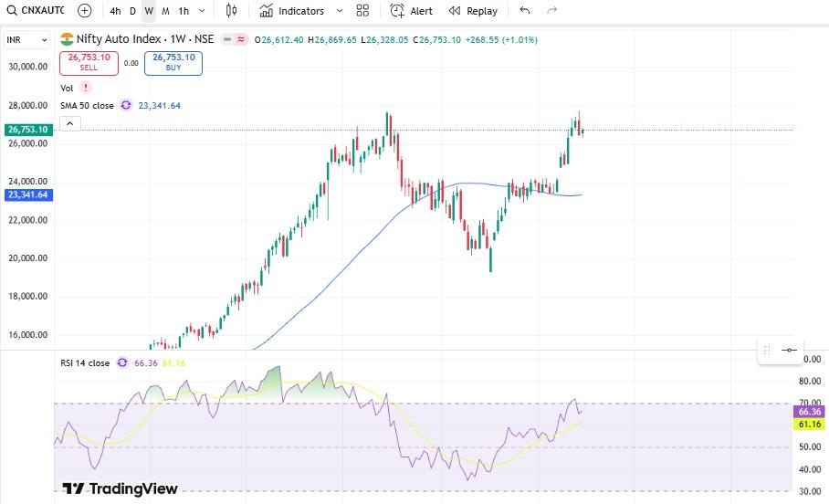829x504 pixels.
Task: Click the 30,000.00 price scale label
Action: [x=28, y=67]
